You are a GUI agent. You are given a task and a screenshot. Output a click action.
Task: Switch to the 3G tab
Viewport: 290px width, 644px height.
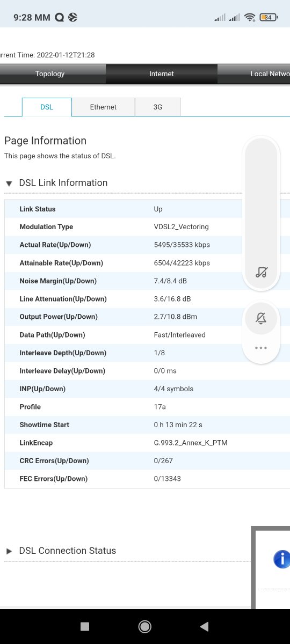pos(158,107)
